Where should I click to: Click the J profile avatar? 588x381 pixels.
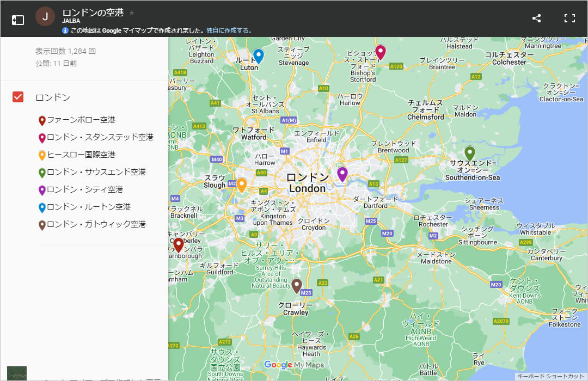coord(45,17)
